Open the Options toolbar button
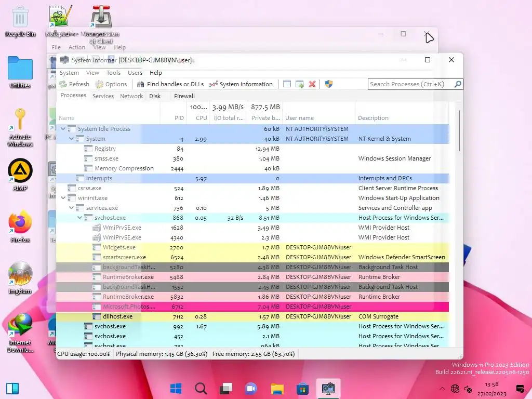 [x=111, y=84]
